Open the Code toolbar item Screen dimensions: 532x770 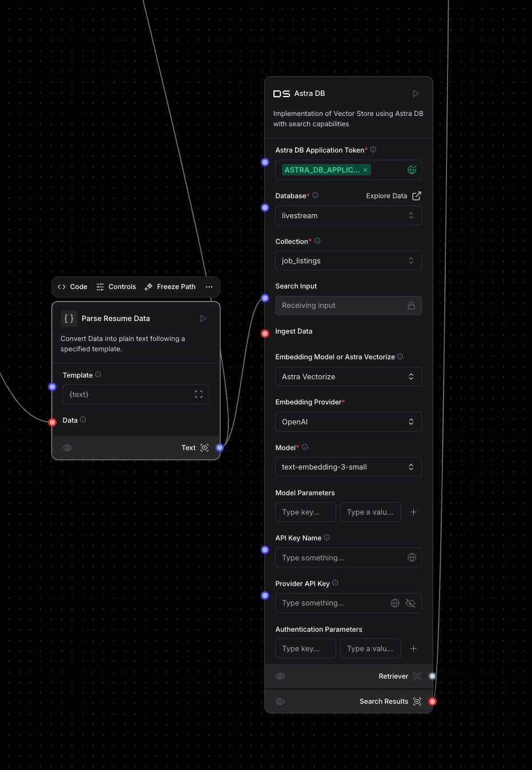tap(72, 287)
